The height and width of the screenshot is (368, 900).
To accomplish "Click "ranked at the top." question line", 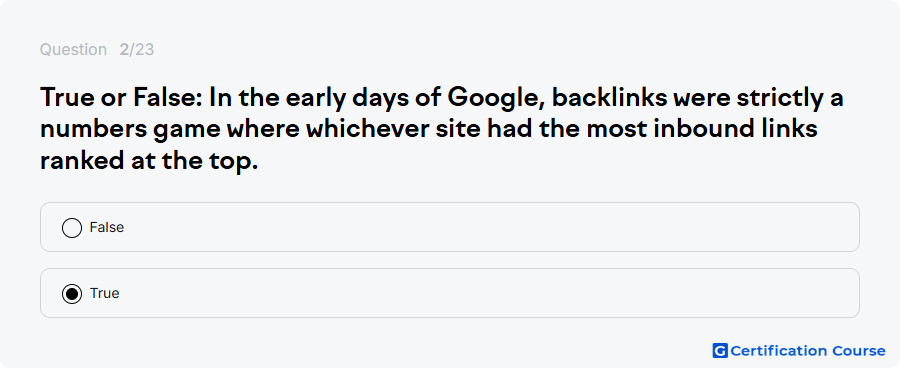I will (149, 161).
